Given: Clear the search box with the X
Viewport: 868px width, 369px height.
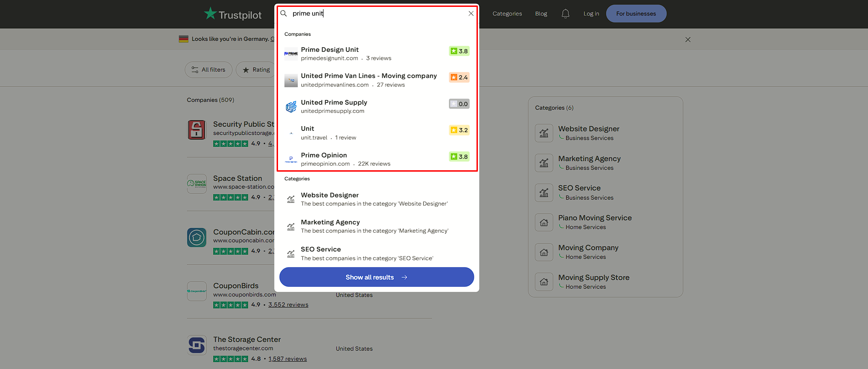Looking at the screenshot, I should [471, 13].
